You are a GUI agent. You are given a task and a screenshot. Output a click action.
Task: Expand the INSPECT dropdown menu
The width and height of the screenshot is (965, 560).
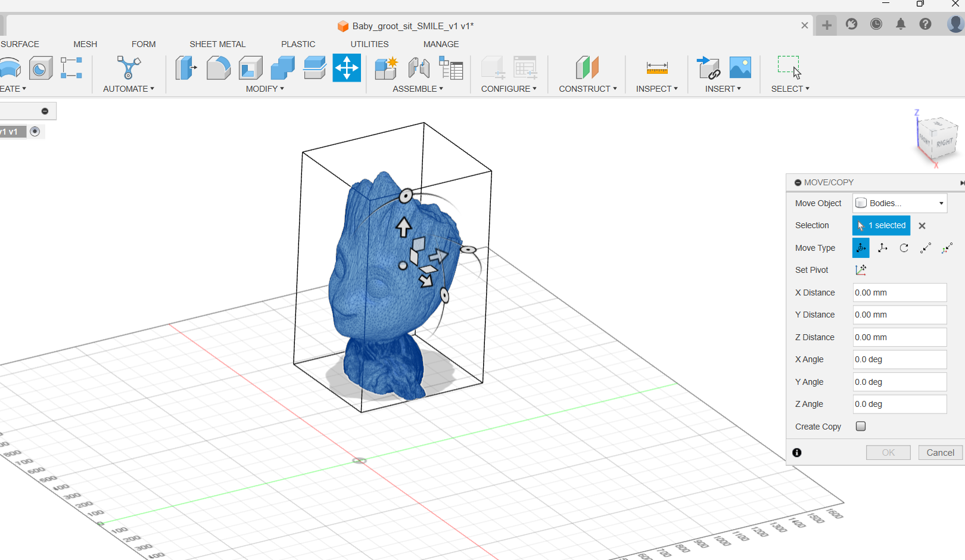657,89
